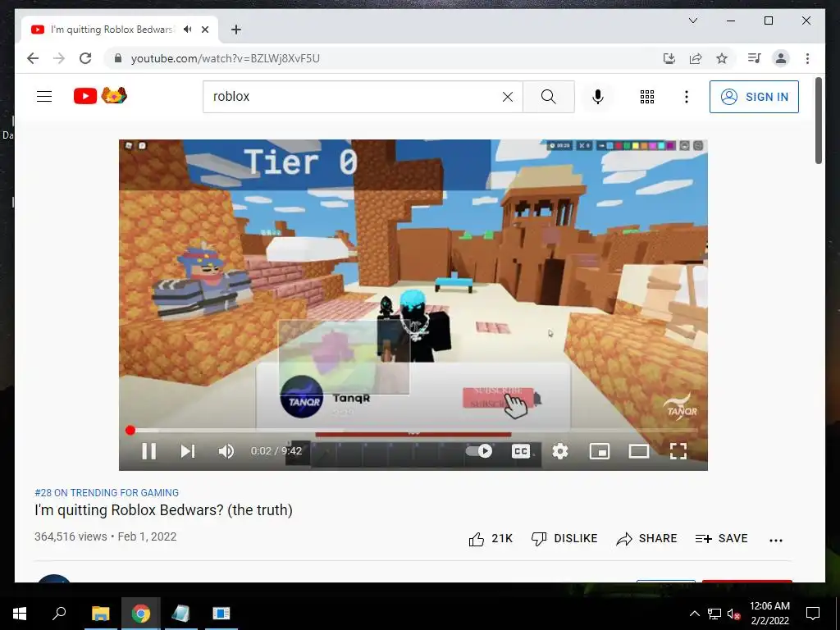Click the #28 ON TRENDING FOR GAMING link
Viewport: 840px width, 630px height.
point(107,492)
